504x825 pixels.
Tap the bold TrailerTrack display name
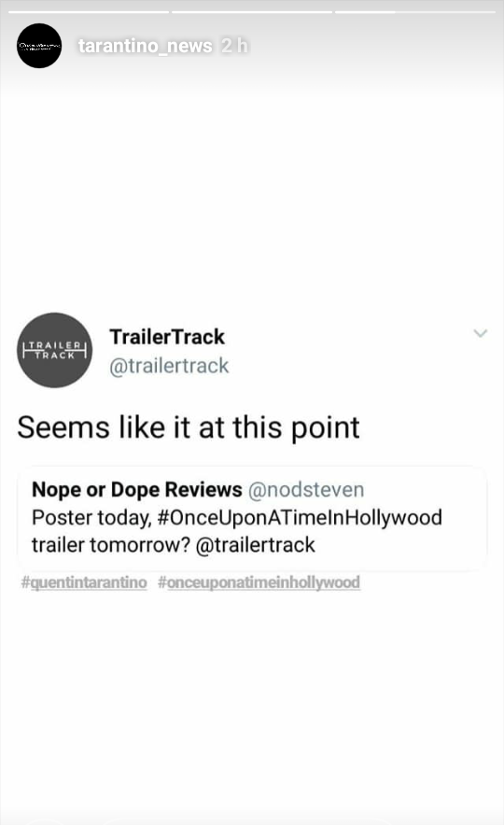pyautogui.click(x=167, y=337)
